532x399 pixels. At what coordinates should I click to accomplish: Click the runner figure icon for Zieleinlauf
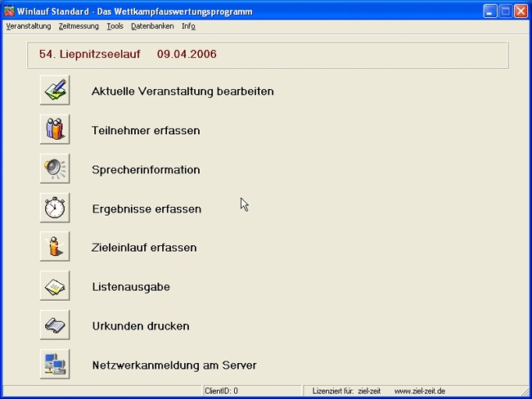click(x=55, y=247)
